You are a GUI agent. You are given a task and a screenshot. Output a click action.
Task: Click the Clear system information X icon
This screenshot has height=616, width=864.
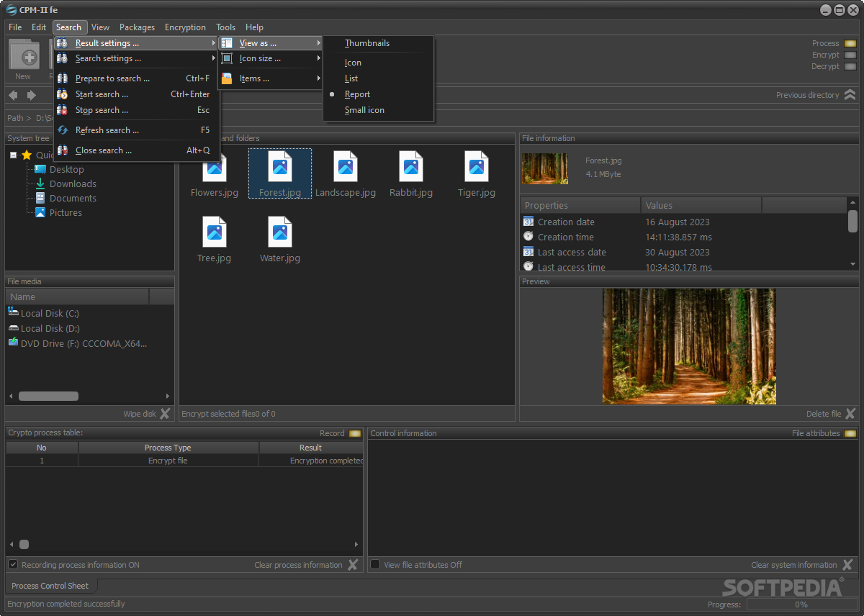[847, 565]
